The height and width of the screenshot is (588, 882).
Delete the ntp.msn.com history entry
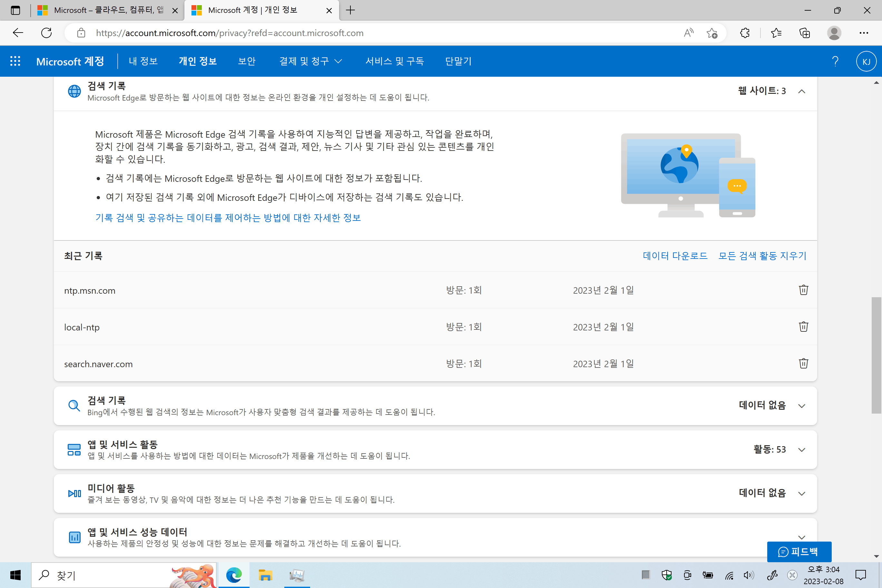click(x=803, y=290)
